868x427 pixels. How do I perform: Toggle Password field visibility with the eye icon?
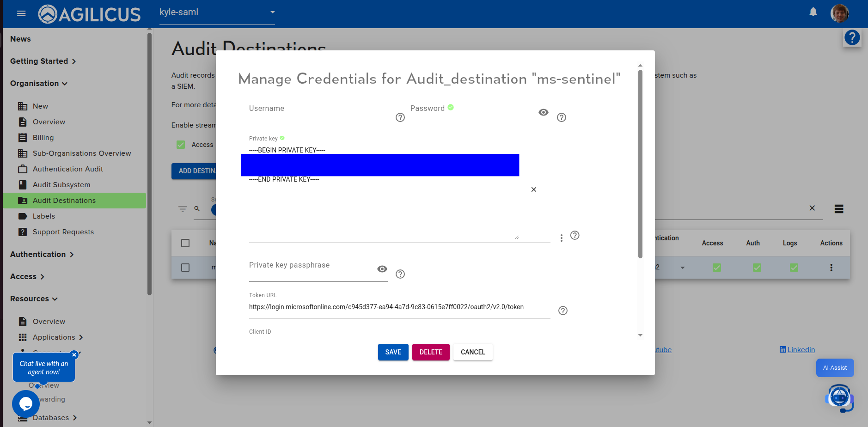[x=543, y=112]
